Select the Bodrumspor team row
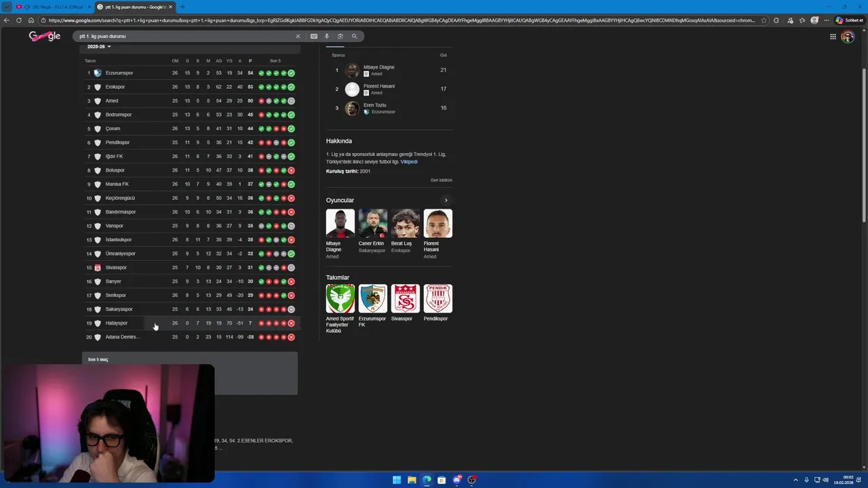The width and height of the screenshot is (868, 488). click(x=190, y=115)
